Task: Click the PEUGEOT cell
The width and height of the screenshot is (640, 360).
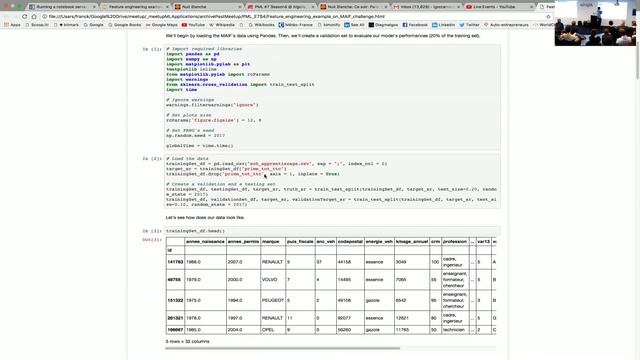Action: click(273, 300)
